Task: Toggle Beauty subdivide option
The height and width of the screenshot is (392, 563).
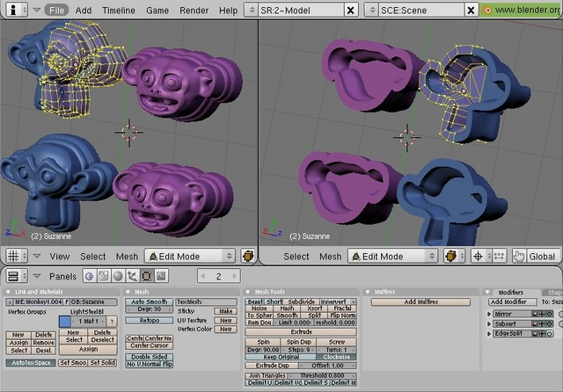Action: coord(255,302)
